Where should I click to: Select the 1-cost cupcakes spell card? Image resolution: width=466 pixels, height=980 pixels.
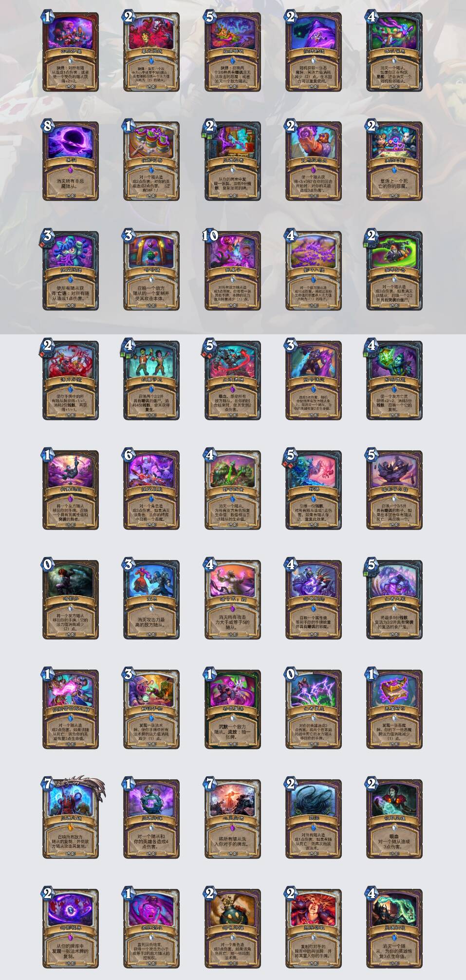pos(151,161)
